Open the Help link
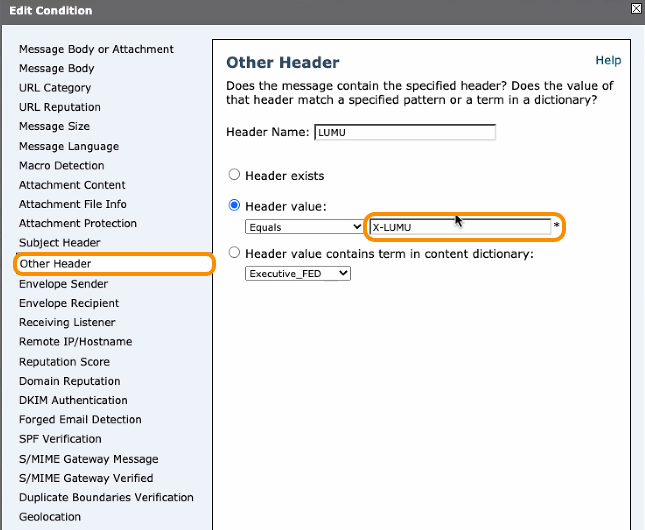This screenshot has height=530, width=645. (608, 61)
